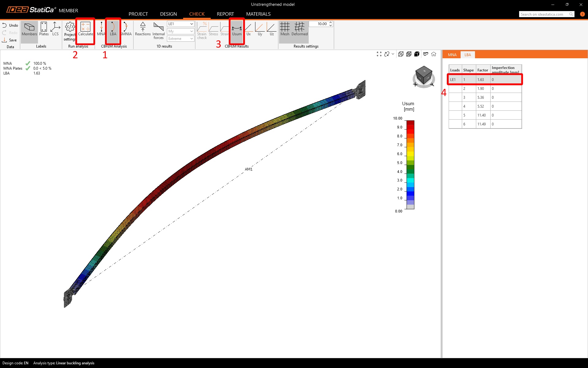Show Usum deformation results
588x368 pixels.
[236, 29]
